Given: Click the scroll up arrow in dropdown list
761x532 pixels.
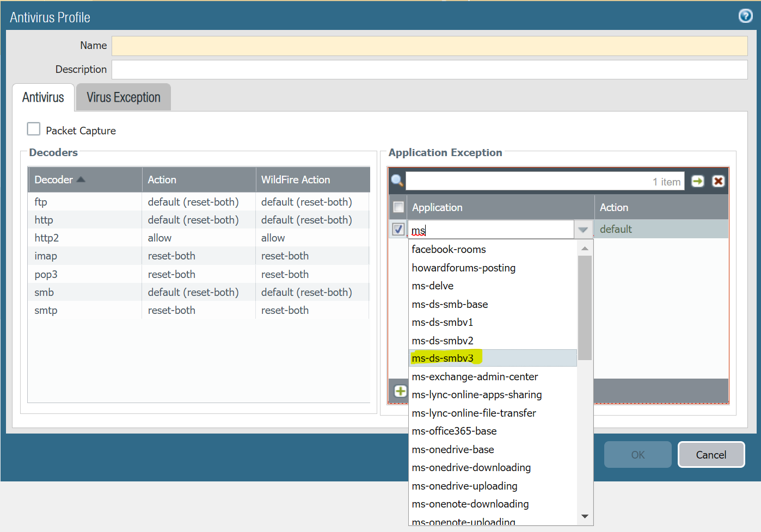Looking at the screenshot, I should [x=585, y=249].
